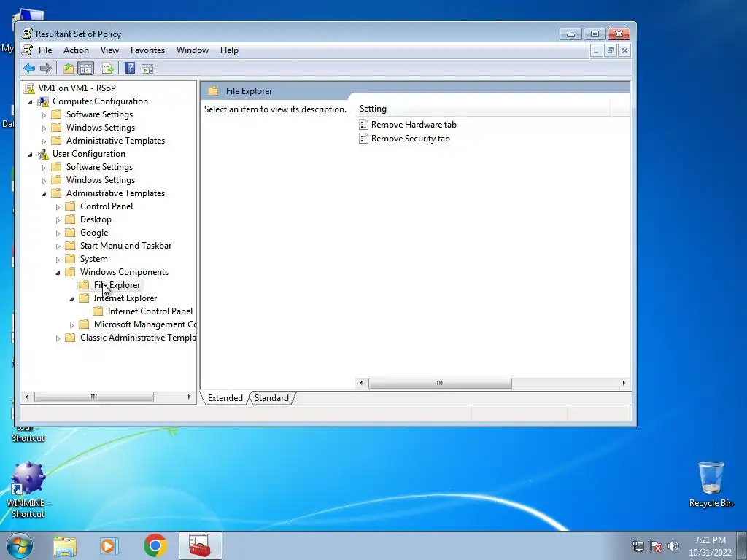747x560 pixels.
Task: Expand Software Settings under Computer Configuration
Action: pyautogui.click(x=44, y=114)
